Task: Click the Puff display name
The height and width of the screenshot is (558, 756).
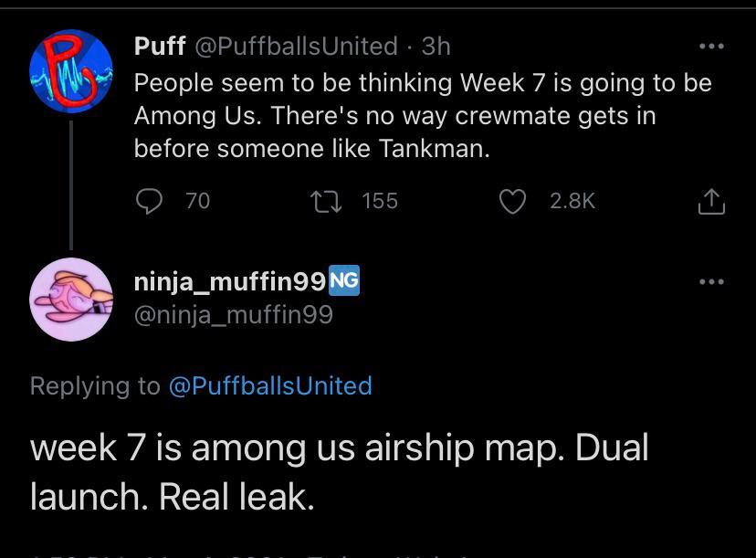Action: pos(159,46)
